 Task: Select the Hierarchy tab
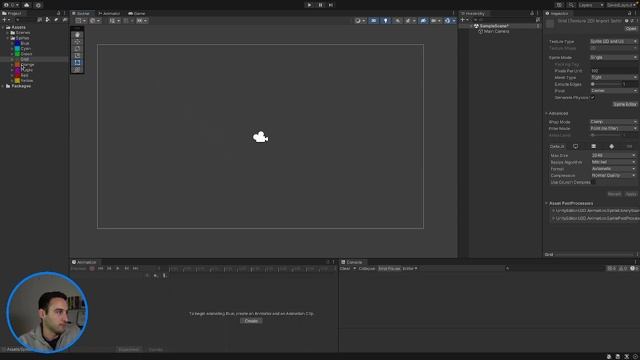coord(473,13)
